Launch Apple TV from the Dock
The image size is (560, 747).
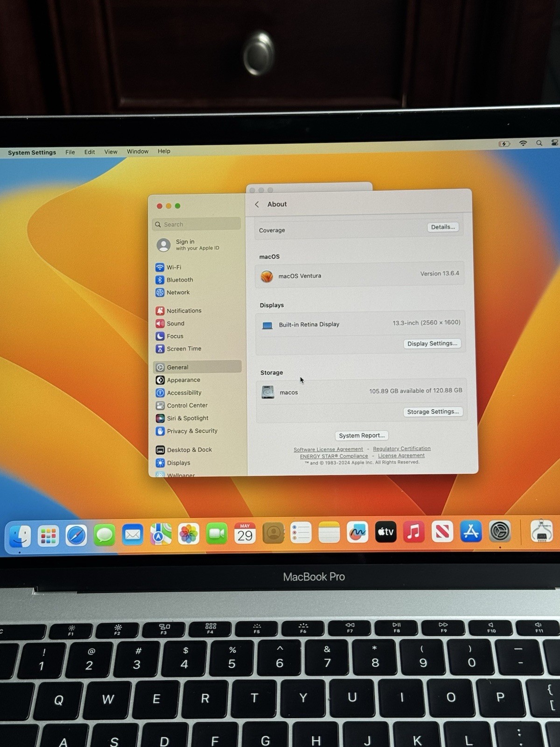(x=386, y=532)
